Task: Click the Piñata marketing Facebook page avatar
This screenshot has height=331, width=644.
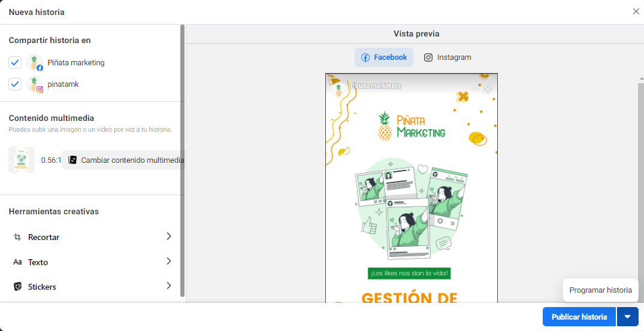Action: coord(35,63)
